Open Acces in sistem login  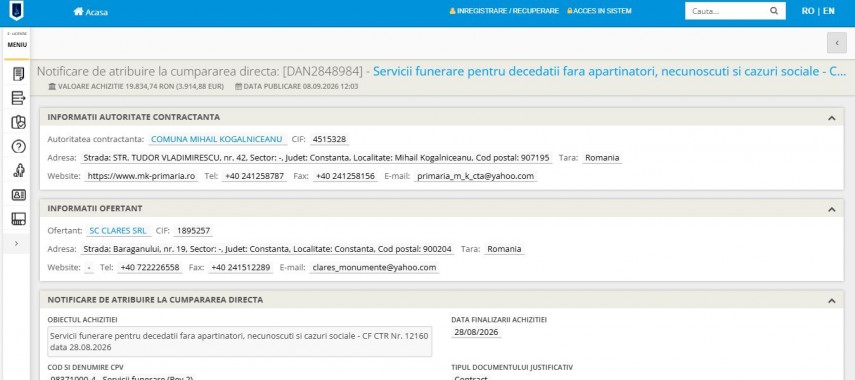point(599,11)
